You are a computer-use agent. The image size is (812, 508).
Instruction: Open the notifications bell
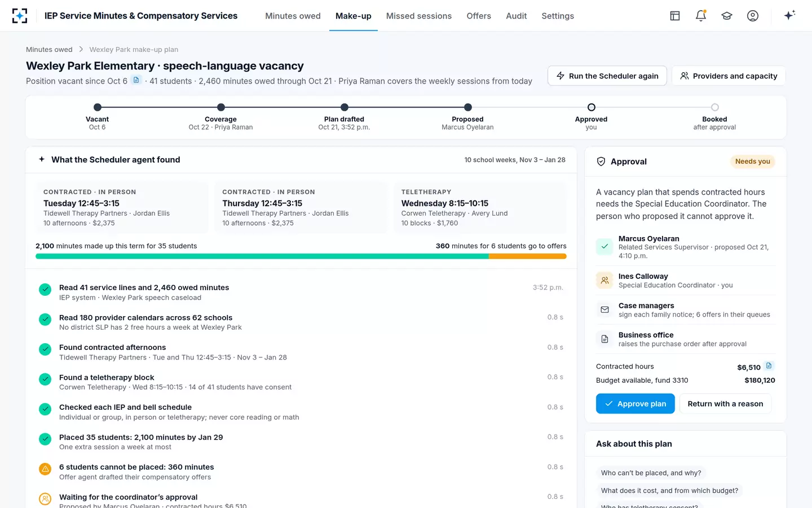tap(701, 16)
